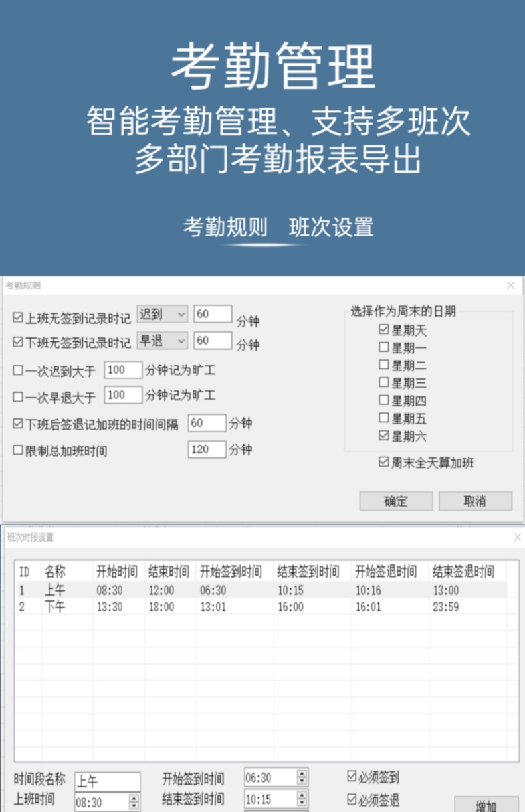Viewport: 525px width, 812px height.
Task: Click 取消 button in 考勤规则
Action: [x=474, y=501]
